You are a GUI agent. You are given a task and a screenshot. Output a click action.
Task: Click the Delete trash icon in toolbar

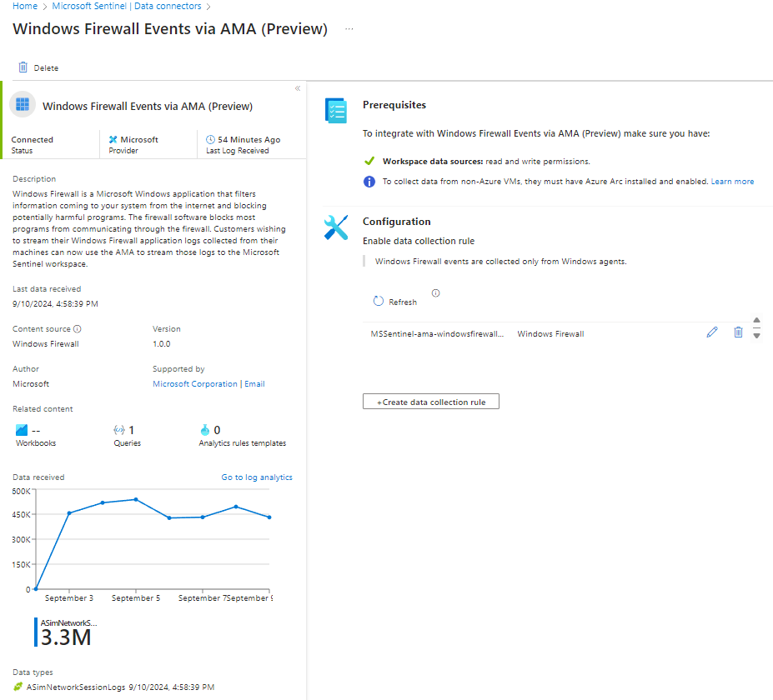coord(23,67)
